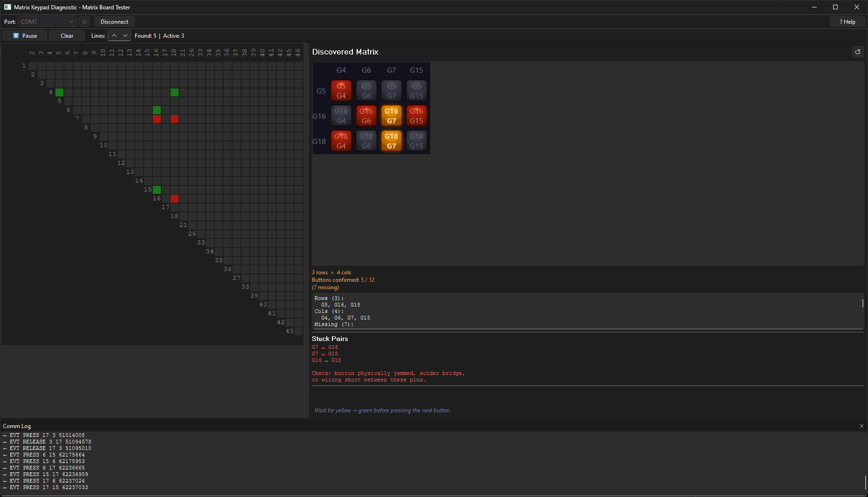Click the Comm Log scrollbar thumb
This screenshot has height=497, width=868.
tap(865, 483)
